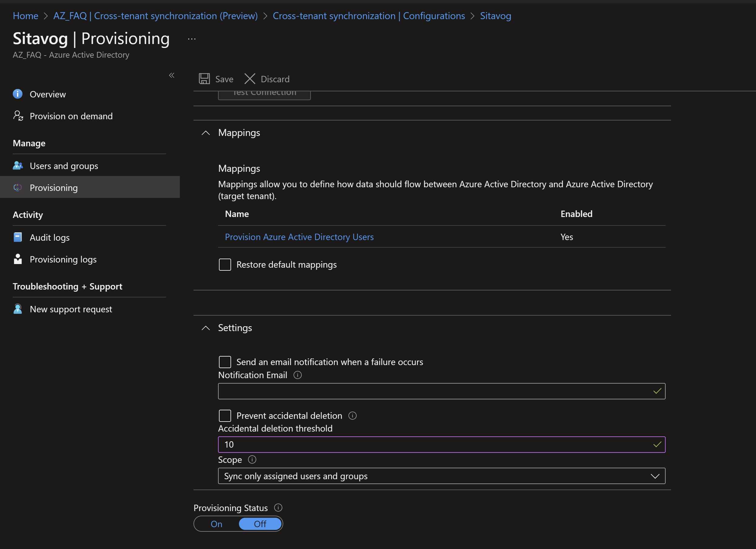Click info icon next to Notification Email

coord(298,375)
